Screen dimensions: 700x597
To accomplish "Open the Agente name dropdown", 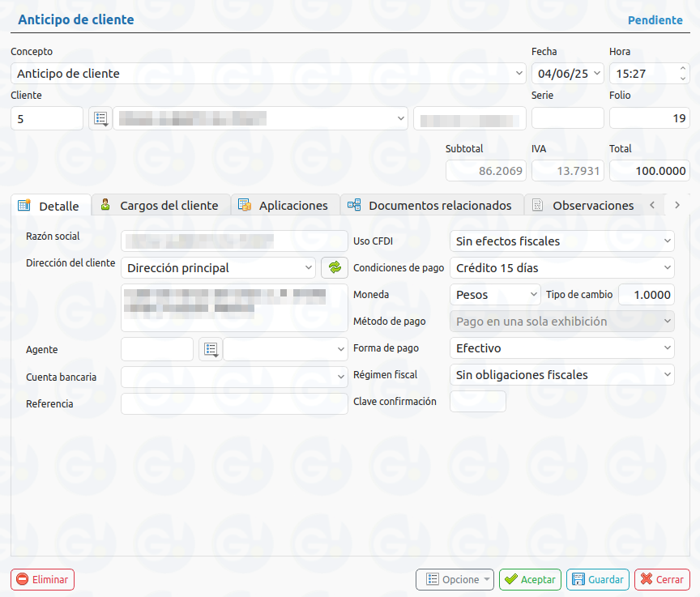I will pos(340,349).
